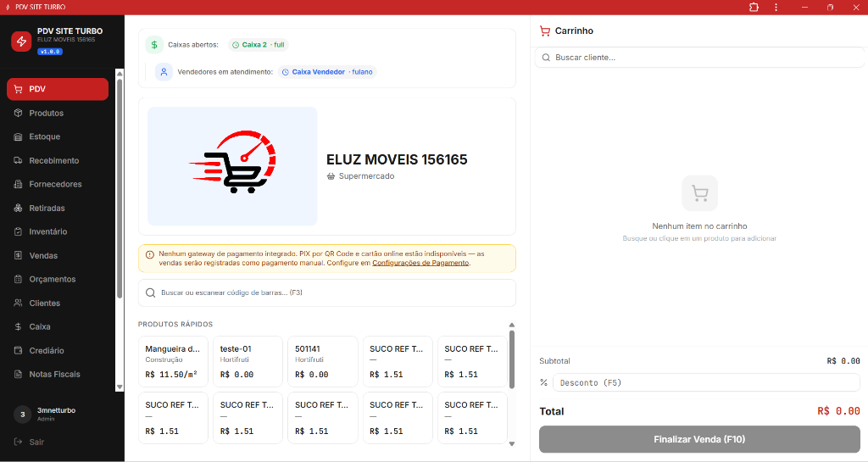Image resolution: width=868 pixels, height=462 pixels.
Task: Click the Recebimento truck icon
Action: click(19, 160)
